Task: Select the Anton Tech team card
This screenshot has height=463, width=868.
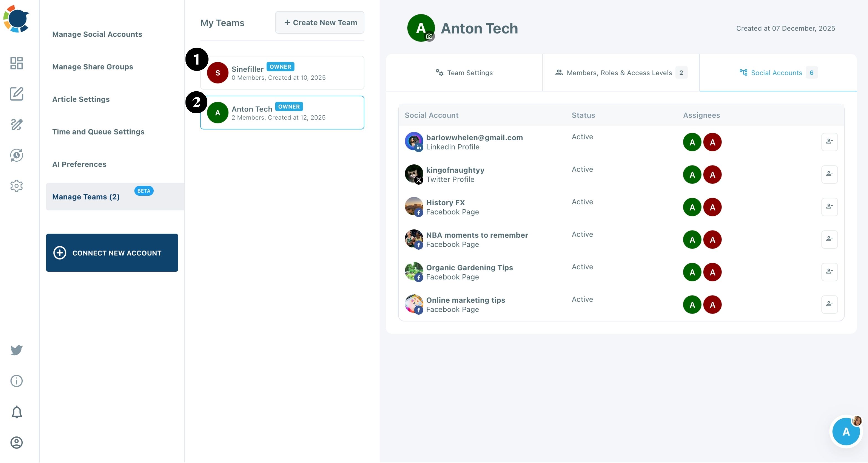Action: [x=282, y=112]
